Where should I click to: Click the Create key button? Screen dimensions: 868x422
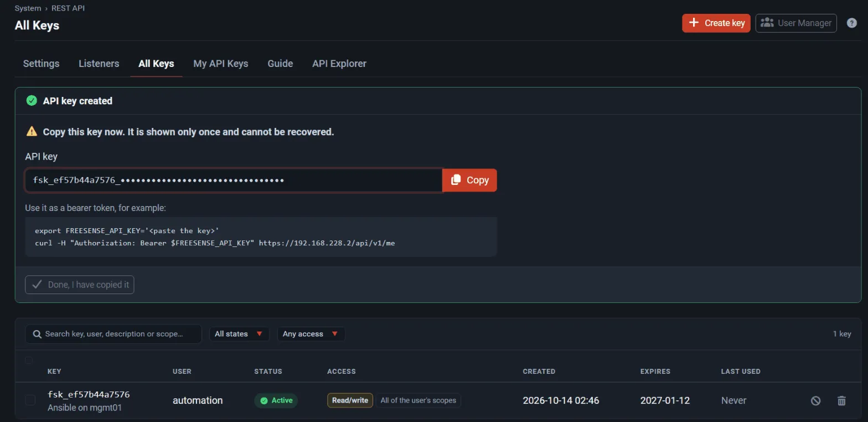(716, 23)
